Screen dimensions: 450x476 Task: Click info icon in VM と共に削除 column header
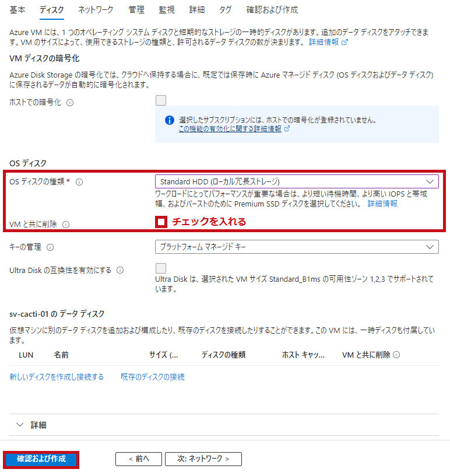[396, 355]
